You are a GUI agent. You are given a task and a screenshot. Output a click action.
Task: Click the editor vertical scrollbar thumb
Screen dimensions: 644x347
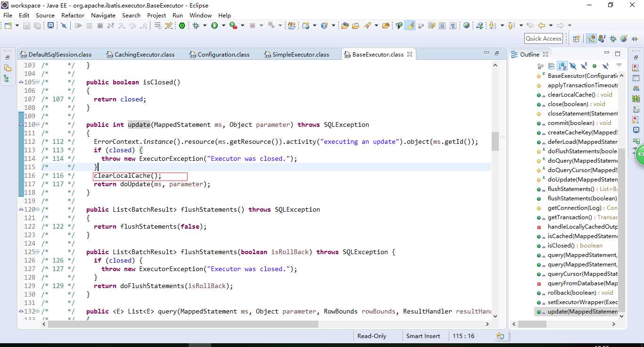[495, 141]
